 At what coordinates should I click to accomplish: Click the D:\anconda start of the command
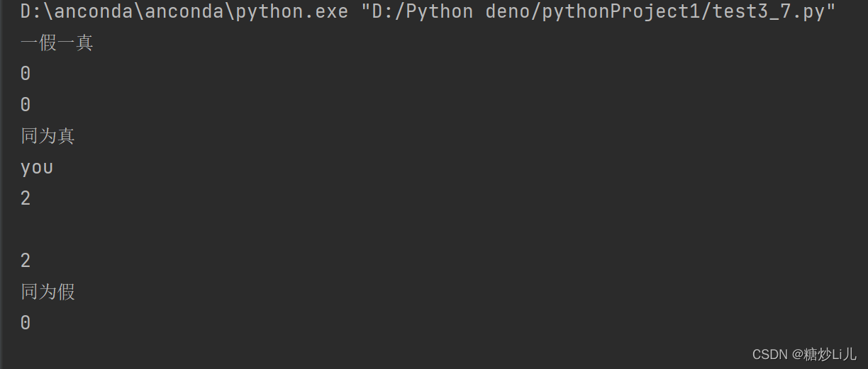78,12
